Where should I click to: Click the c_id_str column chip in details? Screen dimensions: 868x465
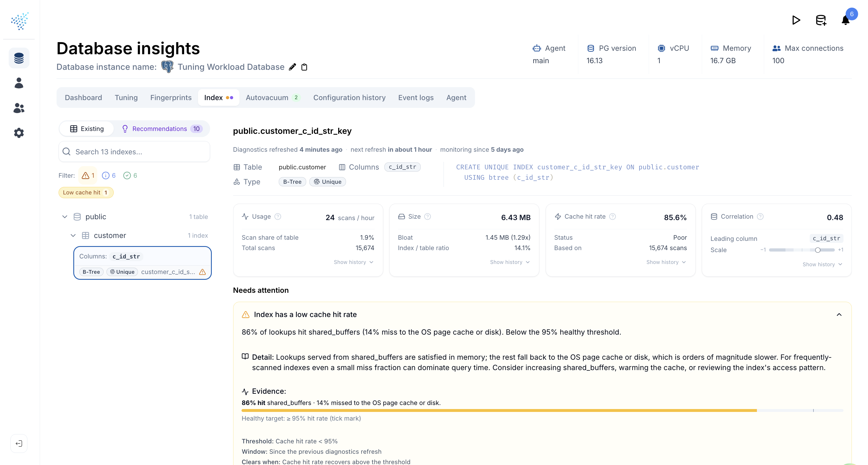(402, 167)
